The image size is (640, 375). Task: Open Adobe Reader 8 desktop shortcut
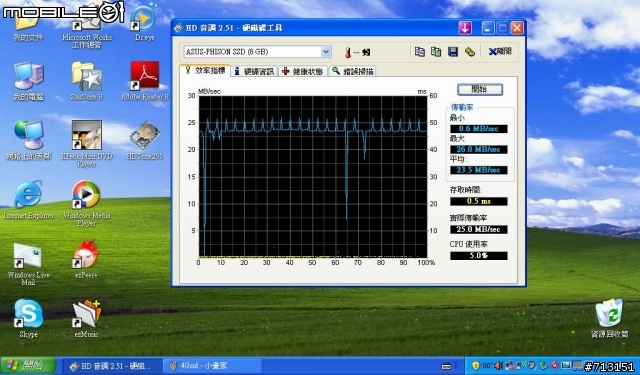pyautogui.click(x=144, y=80)
